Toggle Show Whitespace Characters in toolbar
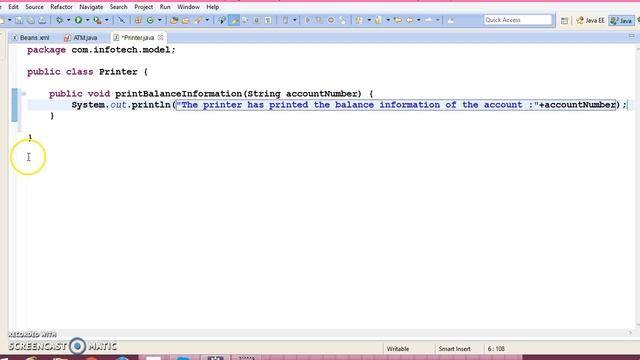The image size is (640, 360). (x=268, y=20)
